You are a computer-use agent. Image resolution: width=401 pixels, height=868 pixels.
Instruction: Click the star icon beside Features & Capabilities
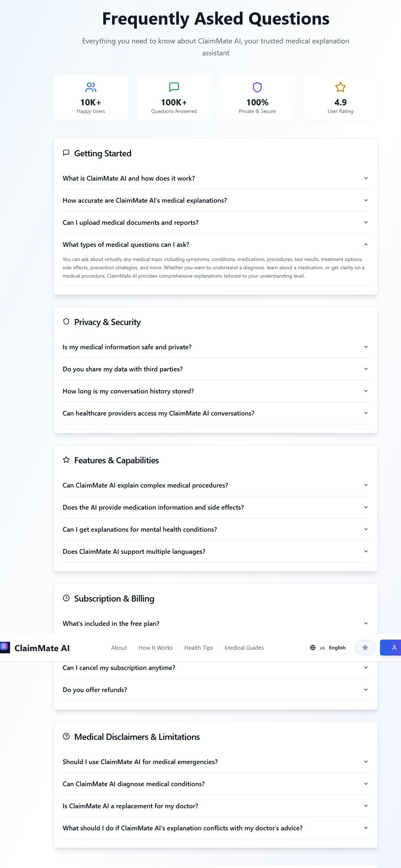[x=66, y=460]
